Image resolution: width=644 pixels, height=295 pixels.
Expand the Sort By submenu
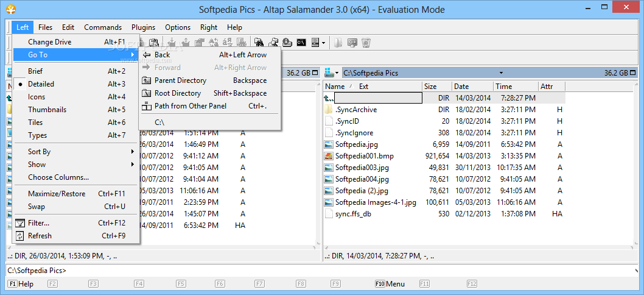(x=76, y=151)
